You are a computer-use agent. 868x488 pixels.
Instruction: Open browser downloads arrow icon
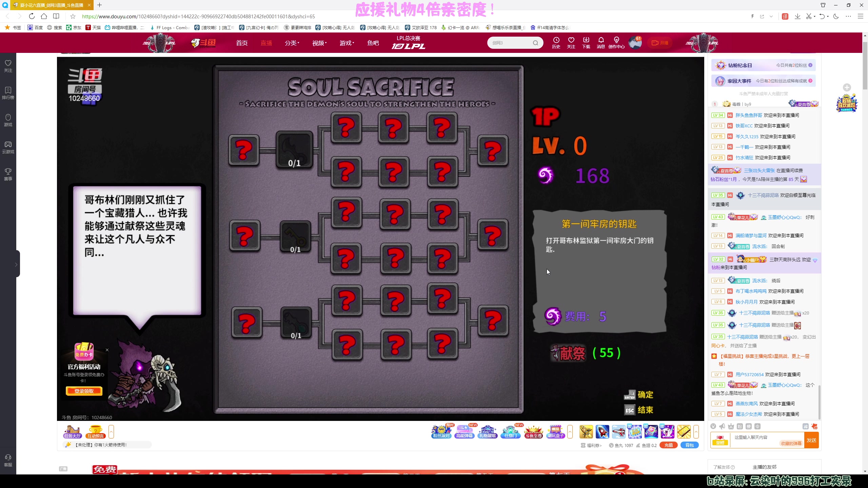797,16
